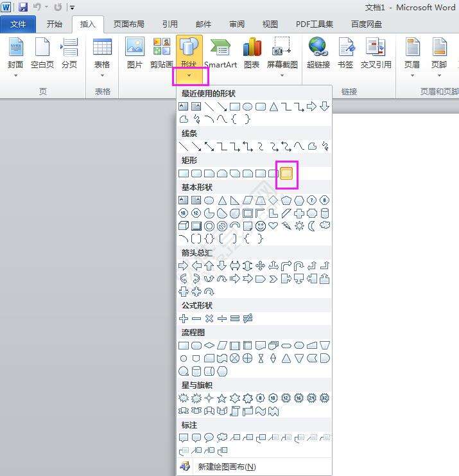Click the 剪贴画 clip art button

161,53
